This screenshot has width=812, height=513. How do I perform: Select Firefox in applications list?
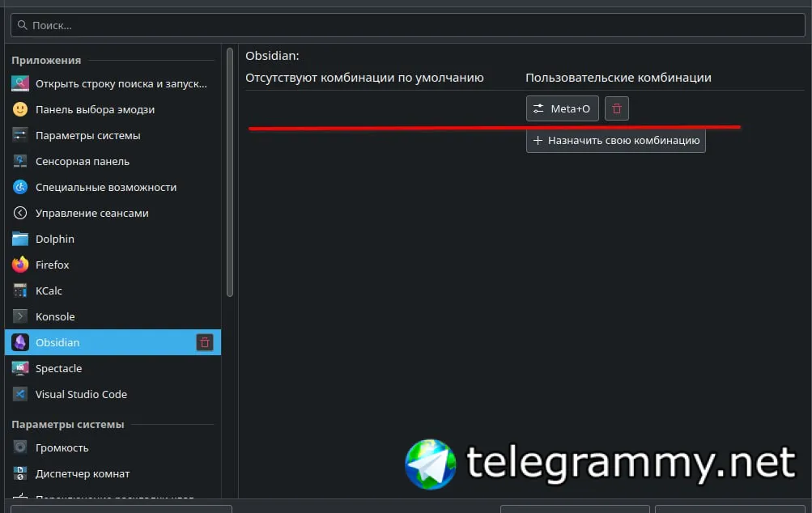pyautogui.click(x=113, y=265)
